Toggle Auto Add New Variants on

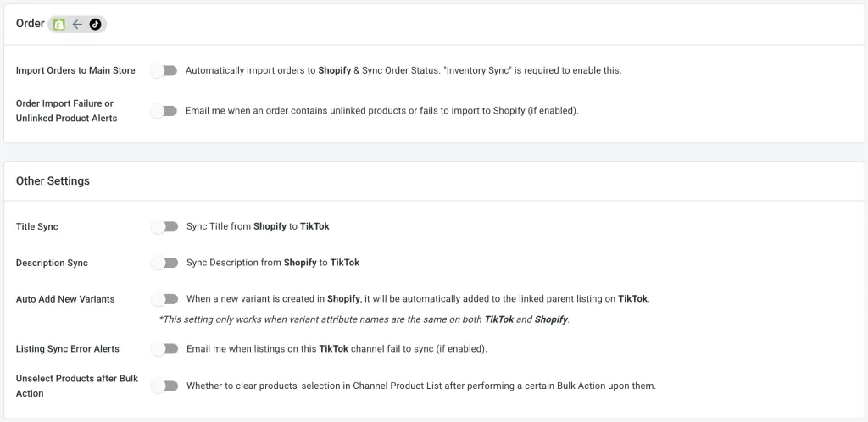pos(165,299)
